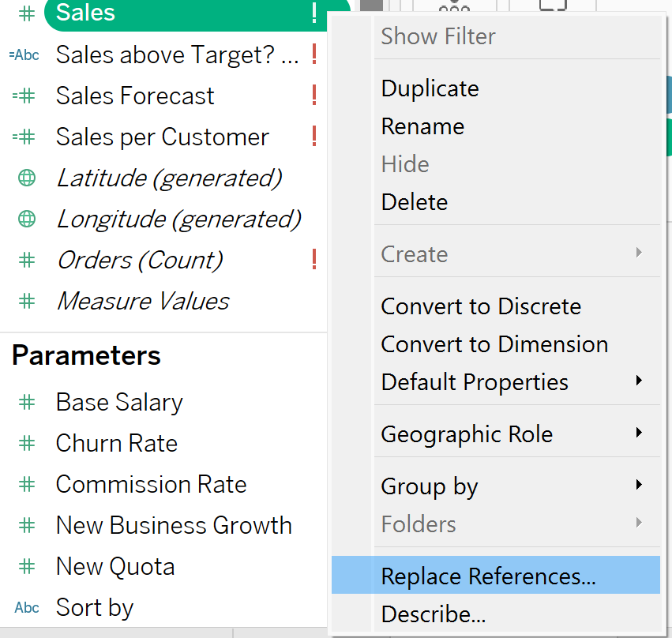
Task: Select the Commission Rate parameter
Action: pyautogui.click(x=151, y=485)
